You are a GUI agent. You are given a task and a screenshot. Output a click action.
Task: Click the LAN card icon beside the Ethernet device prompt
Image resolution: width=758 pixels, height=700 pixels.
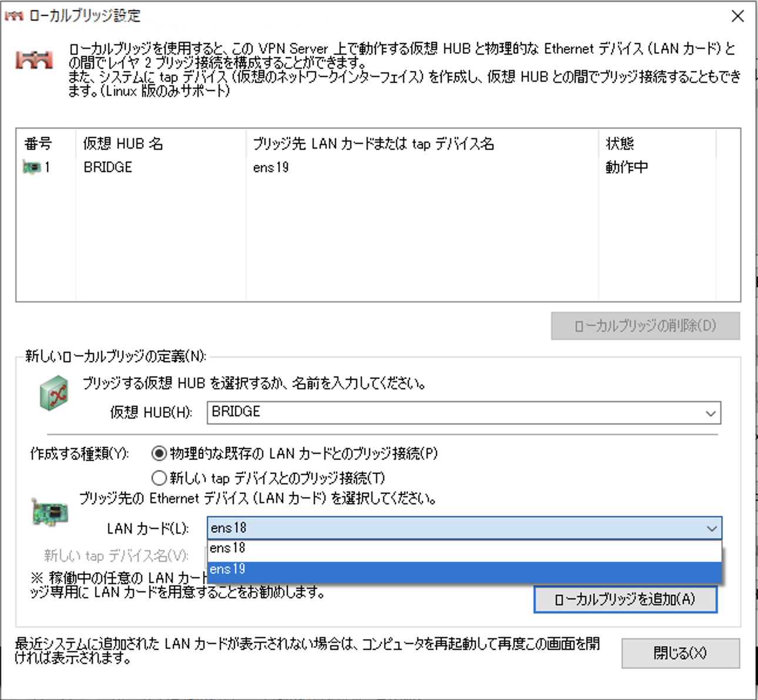(x=49, y=511)
